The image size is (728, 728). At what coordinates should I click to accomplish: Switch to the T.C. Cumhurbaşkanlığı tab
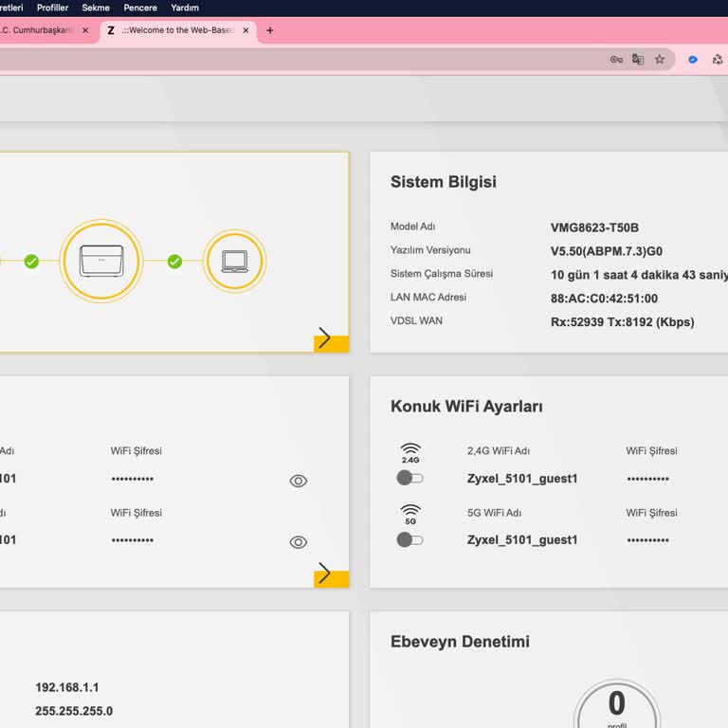[x=38, y=30]
